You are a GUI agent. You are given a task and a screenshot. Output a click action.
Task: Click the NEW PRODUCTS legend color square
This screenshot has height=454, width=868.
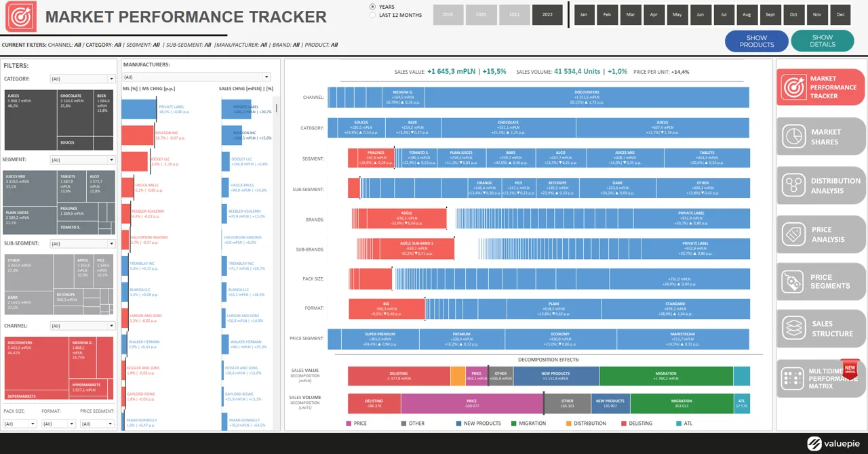click(x=458, y=424)
